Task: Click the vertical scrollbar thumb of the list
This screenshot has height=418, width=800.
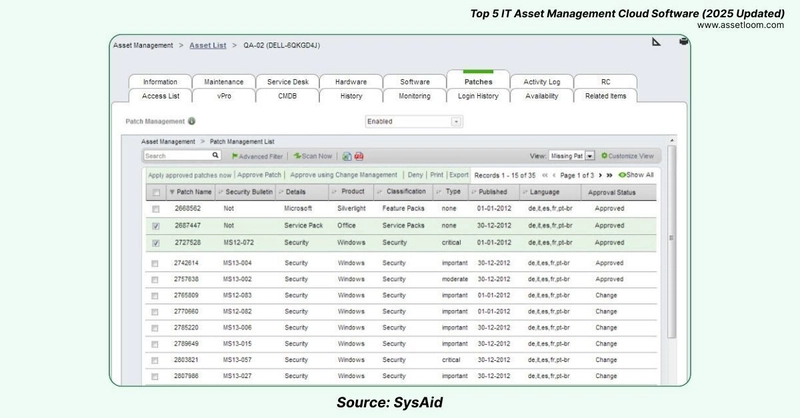Action: 671,241
